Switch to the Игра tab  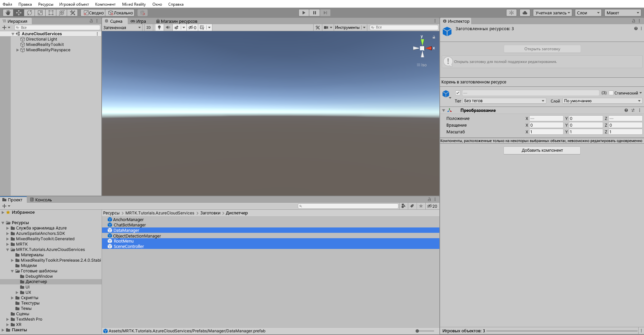[x=138, y=21]
